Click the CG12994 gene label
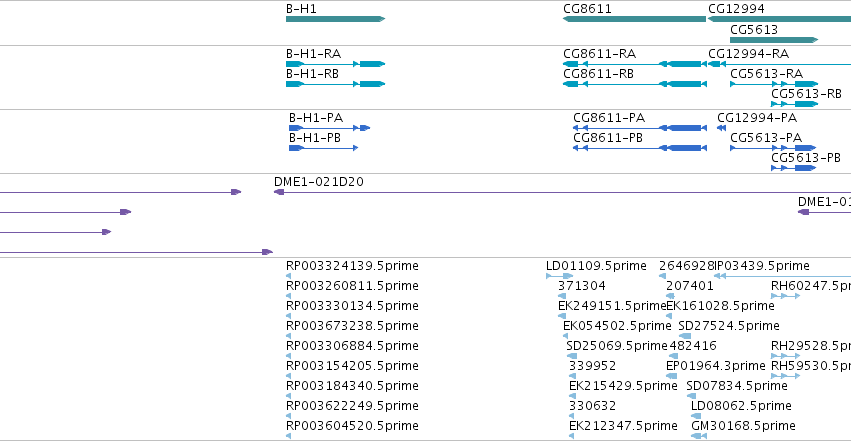This screenshot has width=851, height=441. pos(736,8)
